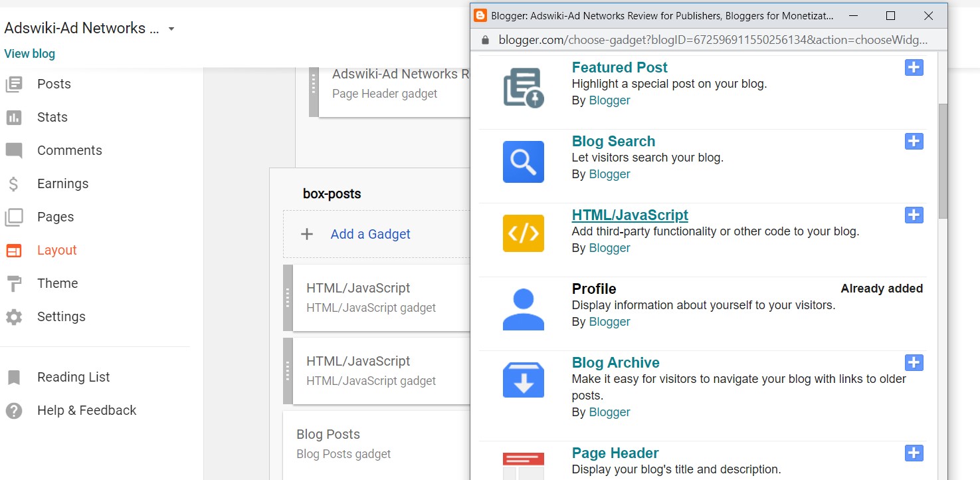Image resolution: width=980 pixels, height=480 pixels.
Task: Open Posts in the sidebar
Action: coord(54,84)
